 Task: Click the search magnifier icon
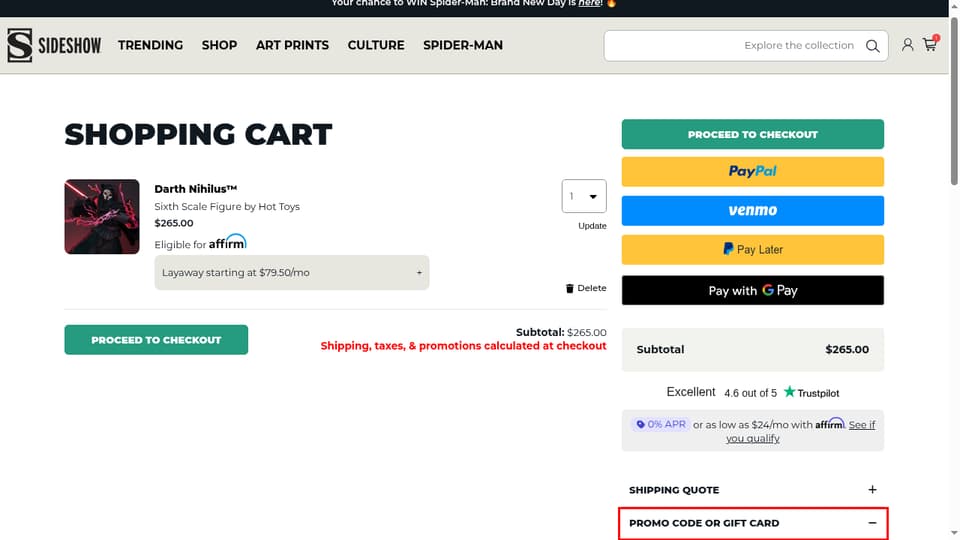click(872, 46)
